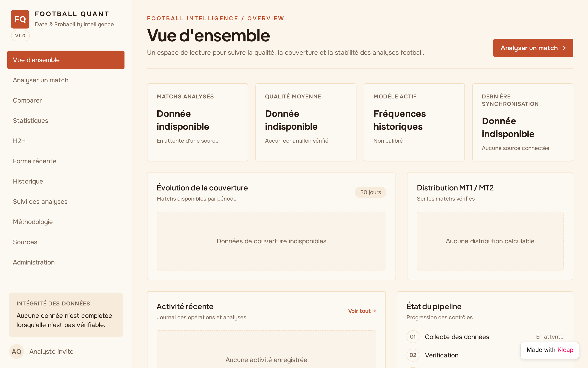Follow the Voir tout link
588x368 pixels.
pyautogui.click(x=362, y=311)
